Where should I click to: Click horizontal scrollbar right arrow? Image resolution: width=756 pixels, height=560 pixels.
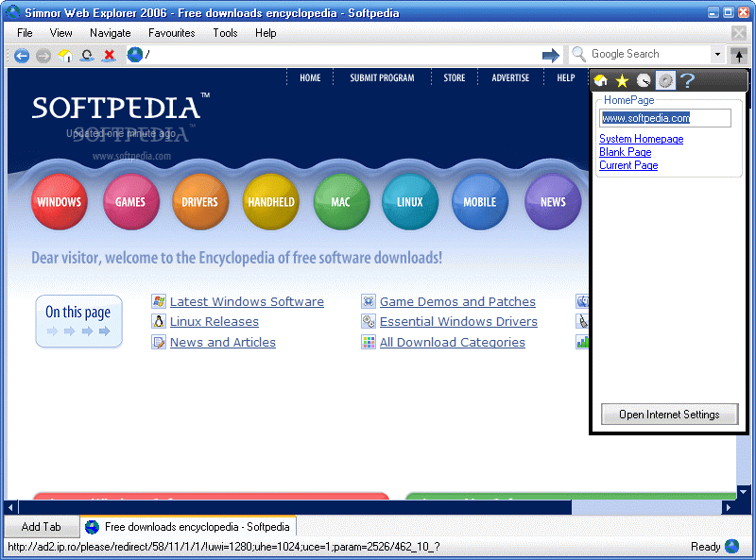pos(729,507)
